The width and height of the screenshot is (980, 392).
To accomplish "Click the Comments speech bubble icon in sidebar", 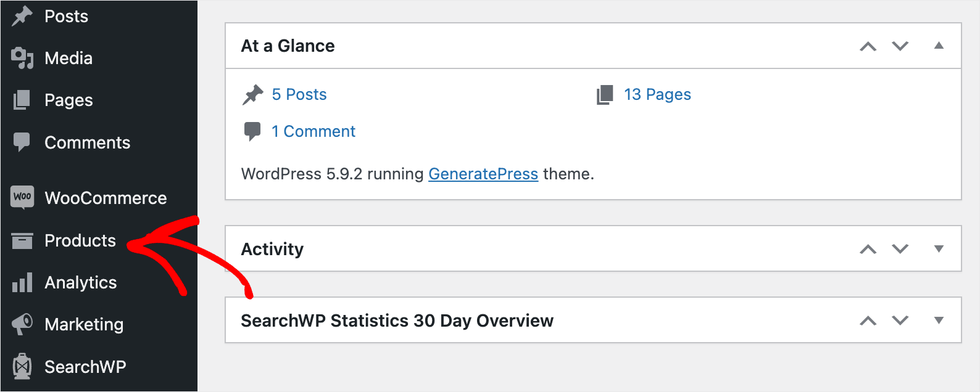I will tap(22, 142).
